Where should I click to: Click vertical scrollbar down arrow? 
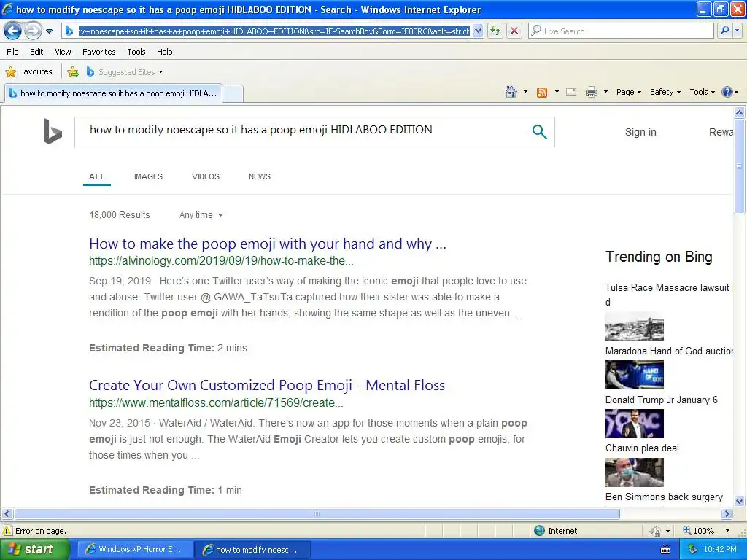(739, 501)
